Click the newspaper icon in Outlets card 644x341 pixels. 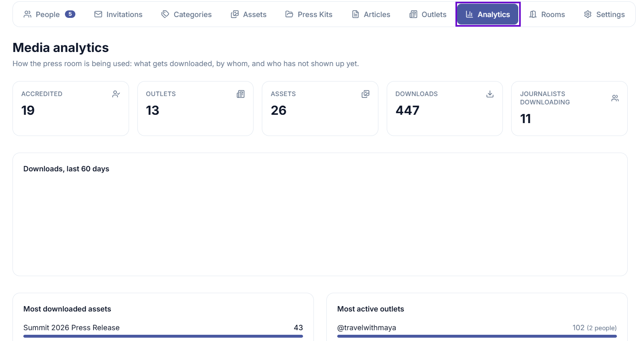tap(241, 94)
